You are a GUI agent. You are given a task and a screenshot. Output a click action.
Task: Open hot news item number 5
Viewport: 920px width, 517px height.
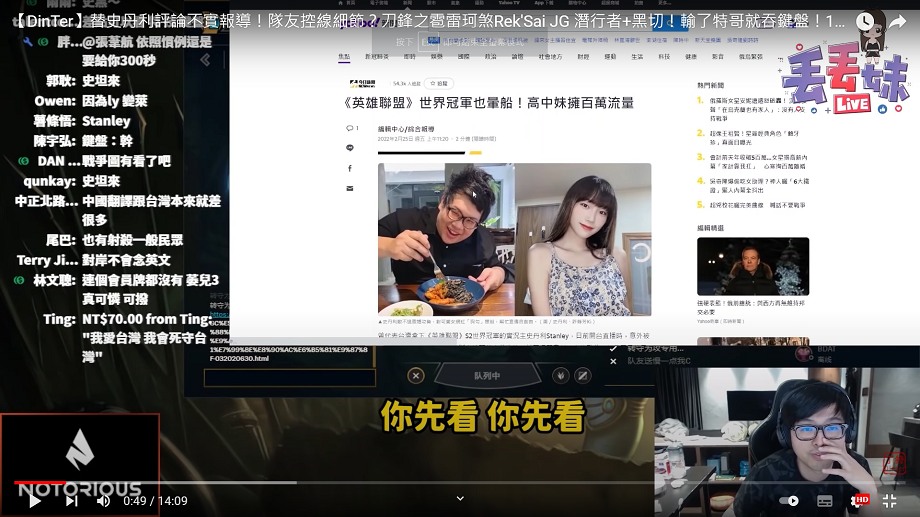click(751, 205)
